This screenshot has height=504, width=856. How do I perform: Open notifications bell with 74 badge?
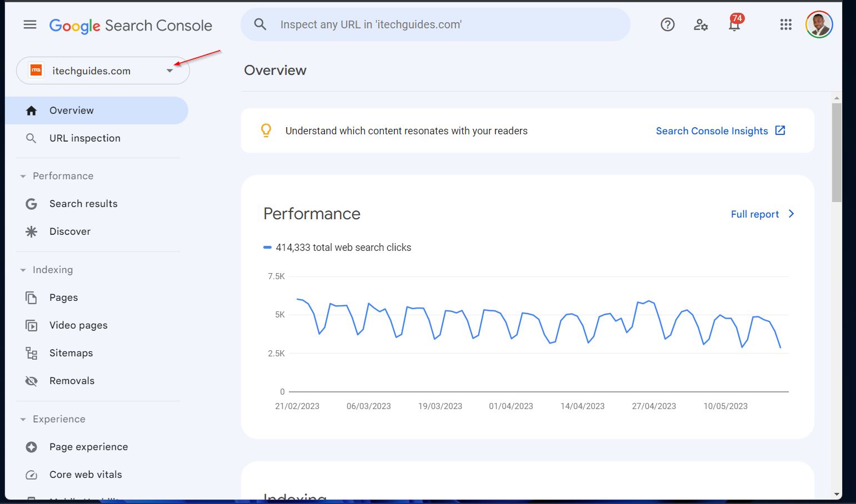coord(735,23)
